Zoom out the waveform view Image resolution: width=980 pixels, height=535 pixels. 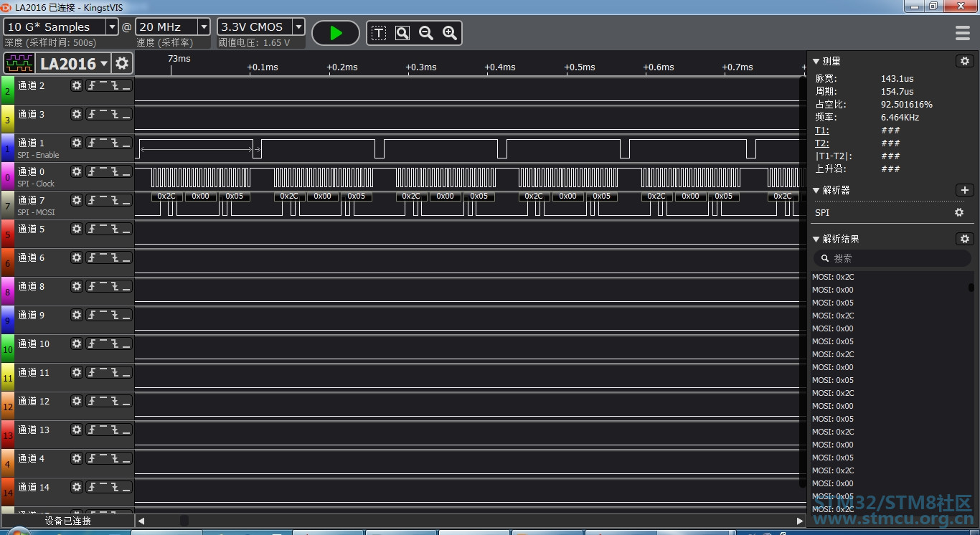[426, 33]
